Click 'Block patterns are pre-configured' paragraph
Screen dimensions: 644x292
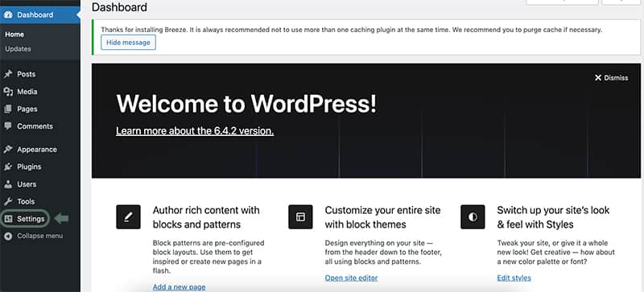[208, 257]
